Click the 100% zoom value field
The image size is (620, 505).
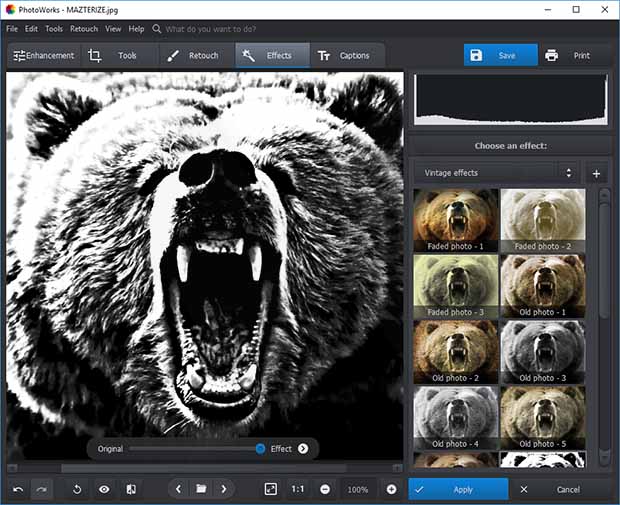pyautogui.click(x=358, y=490)
